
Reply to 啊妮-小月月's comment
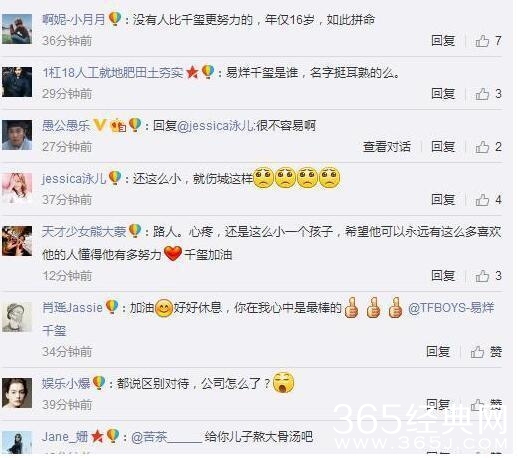click(x=443, y=41)
